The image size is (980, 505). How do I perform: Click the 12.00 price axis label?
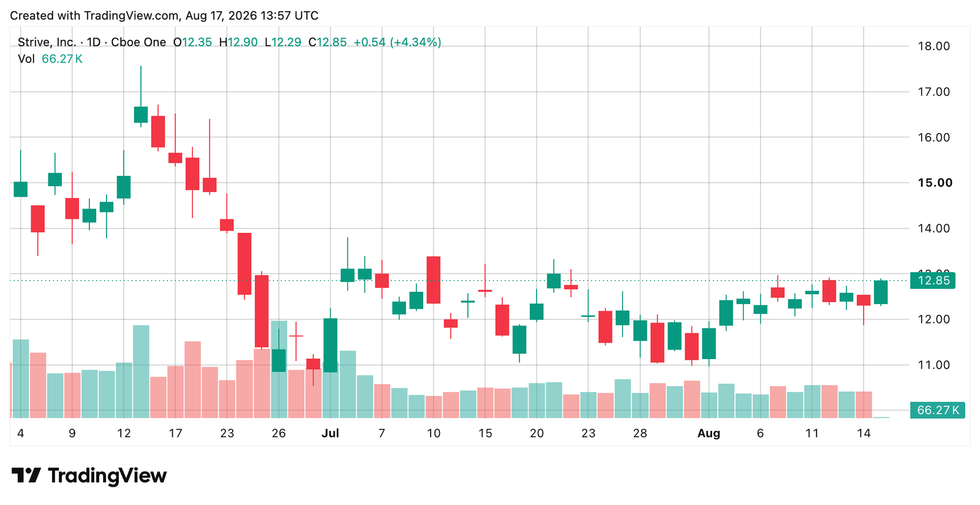click(933, 319)
